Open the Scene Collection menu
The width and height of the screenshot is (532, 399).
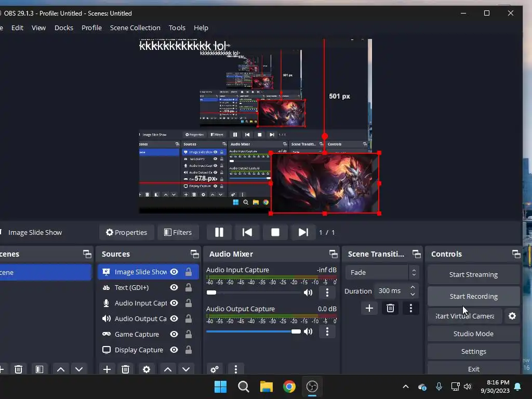135,28
